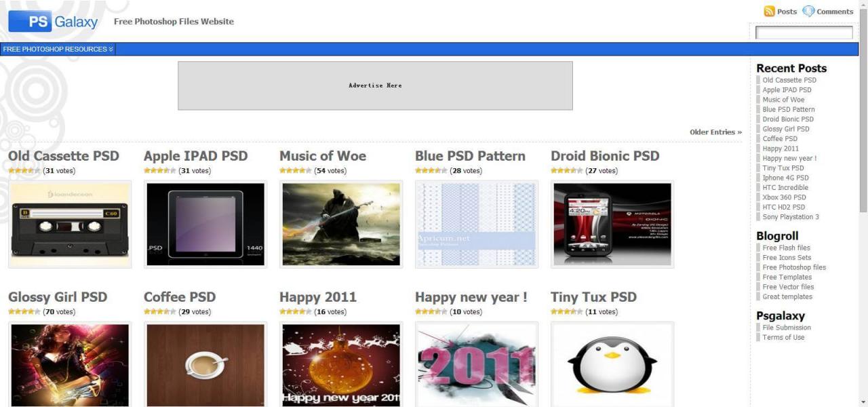Open the Old Cassette PSD thumbnail
The height and width of the screenshot is (407, 868).
70,224
